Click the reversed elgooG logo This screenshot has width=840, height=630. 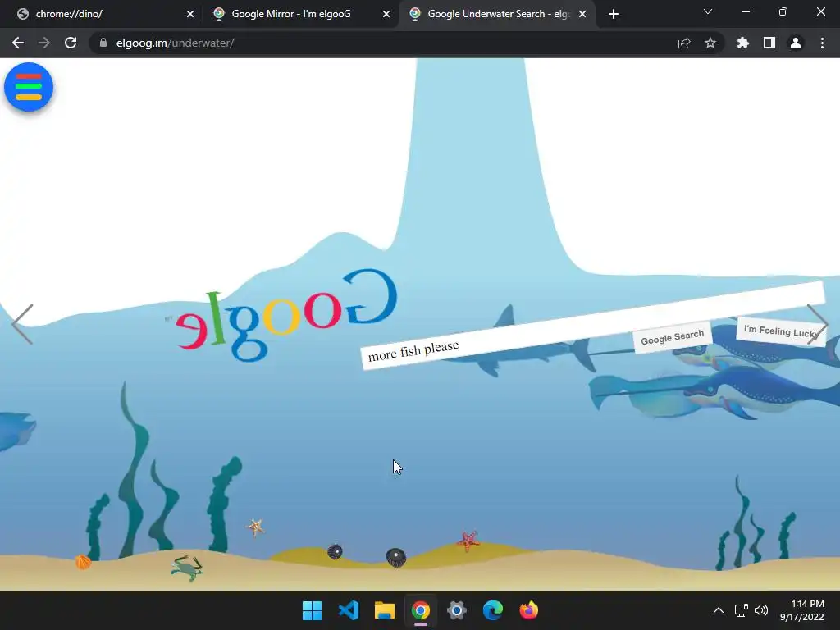288,314
